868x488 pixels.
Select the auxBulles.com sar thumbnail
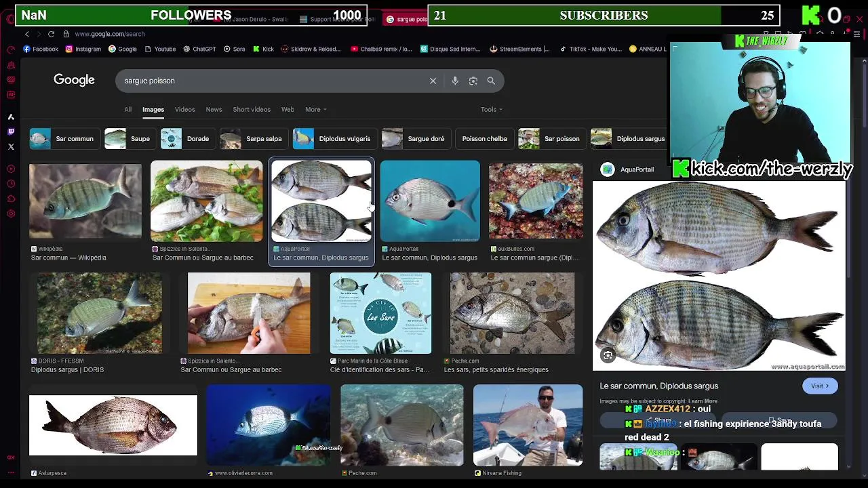click(536, 201)
